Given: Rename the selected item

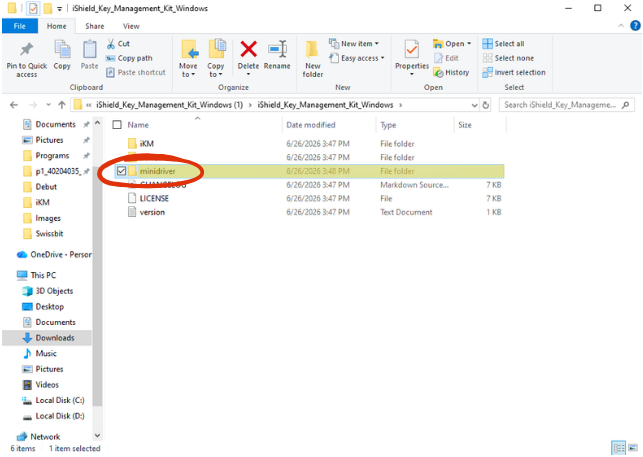Looking at the screenshot, I should (277, 55).
